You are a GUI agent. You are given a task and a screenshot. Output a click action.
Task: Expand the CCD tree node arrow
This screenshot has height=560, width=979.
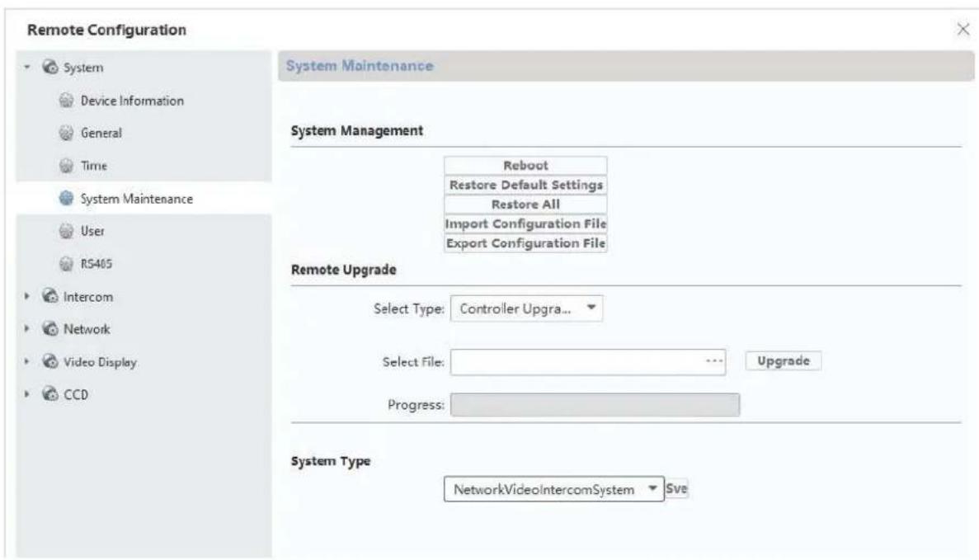point(27,394)
